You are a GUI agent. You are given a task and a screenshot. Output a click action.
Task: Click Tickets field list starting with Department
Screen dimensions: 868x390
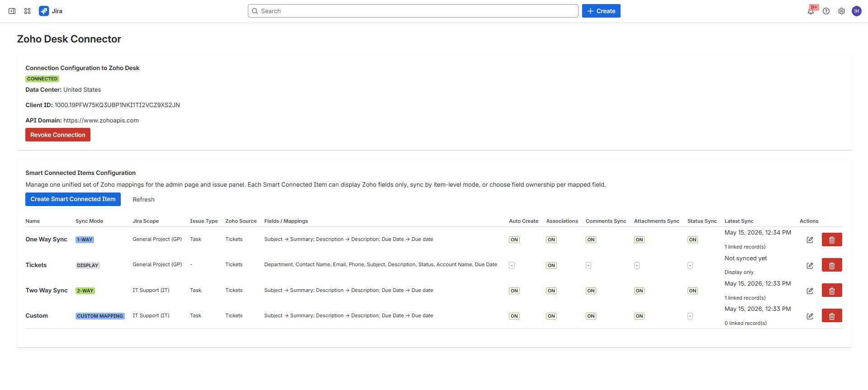(x=380, y=265)
